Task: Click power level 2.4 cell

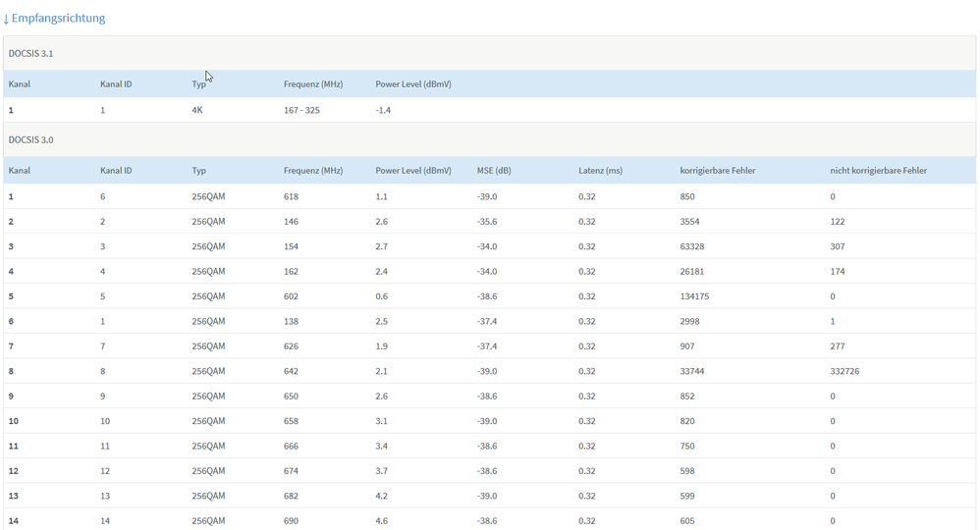Action: click(x=382, y=271)
